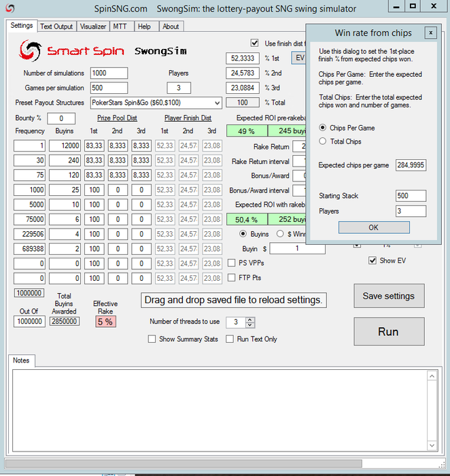Viewport: 450px width, 476px height.
Task: Click the Buyins field showing 240
Action: tap(65, 160)
